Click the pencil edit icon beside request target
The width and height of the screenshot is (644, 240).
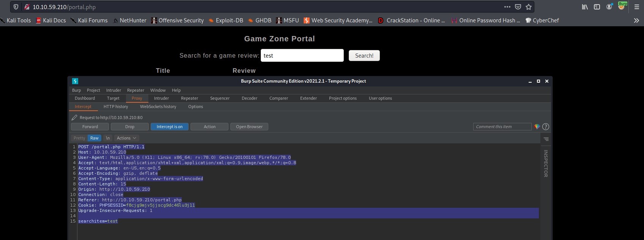pyautogui.click(x=74, y=118)
